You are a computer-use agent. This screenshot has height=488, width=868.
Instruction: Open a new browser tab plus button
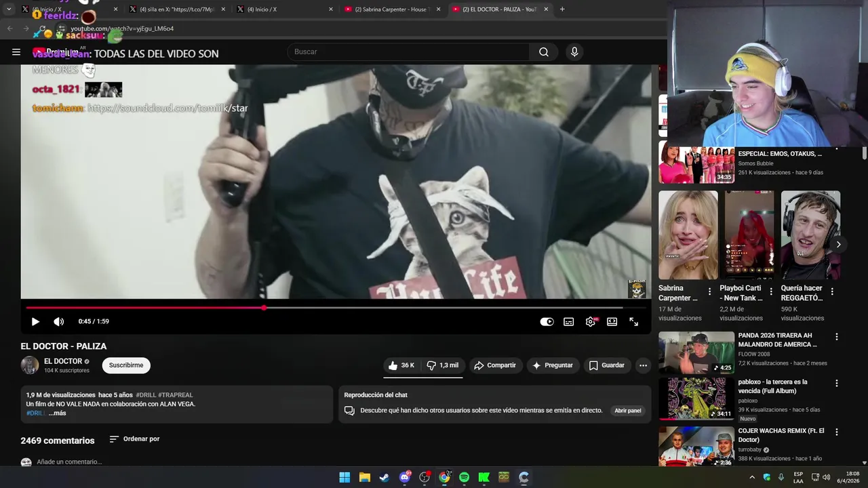562,9
